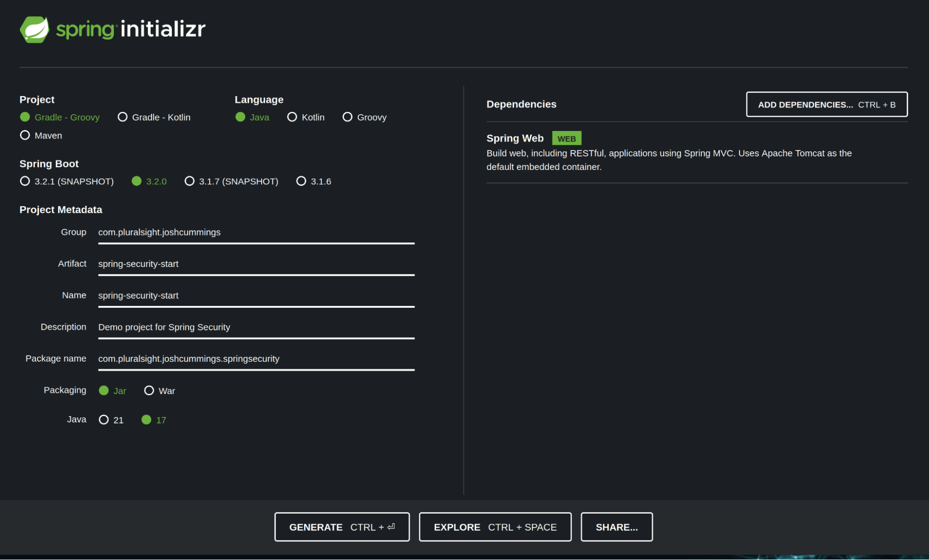
Task: Focus the Group input field
Action: click(256, 233)
